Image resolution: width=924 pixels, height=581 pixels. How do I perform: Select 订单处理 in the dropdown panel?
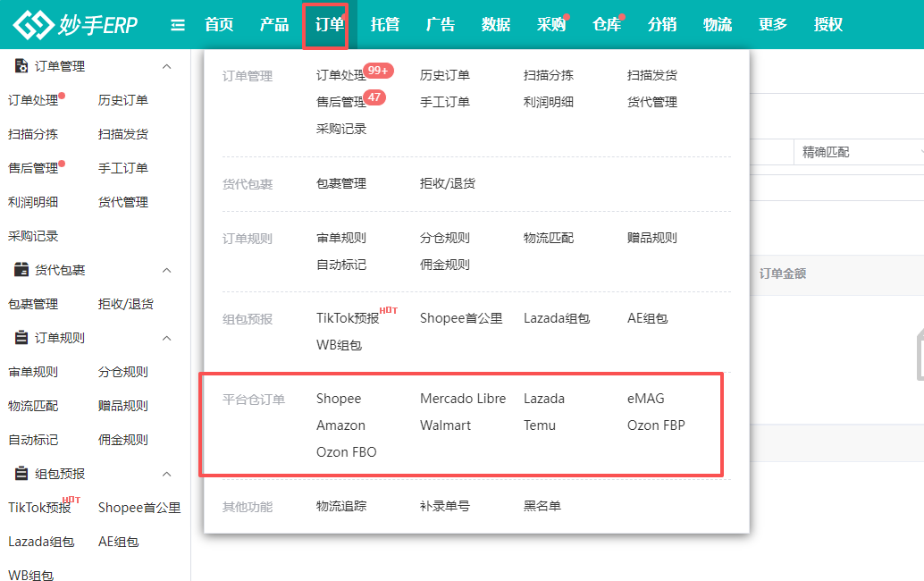341,75
